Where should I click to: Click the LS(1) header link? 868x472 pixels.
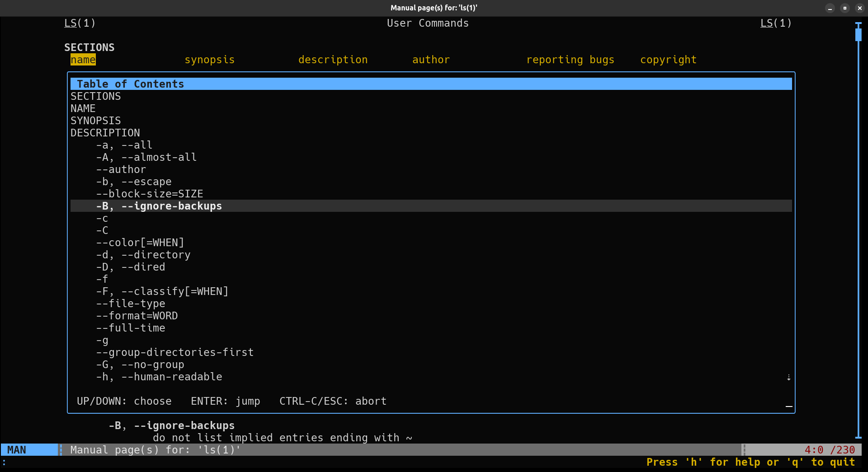pos(80,23)
